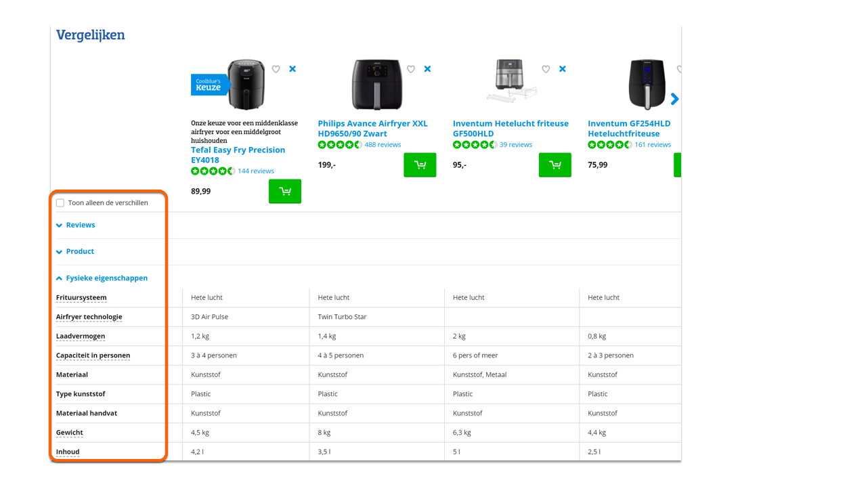
Task: Expand the Product section
Action: coord(79,251)
